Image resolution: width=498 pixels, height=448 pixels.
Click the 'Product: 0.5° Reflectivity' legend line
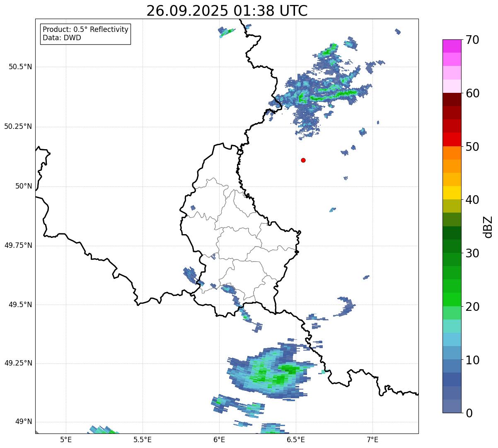85,29
